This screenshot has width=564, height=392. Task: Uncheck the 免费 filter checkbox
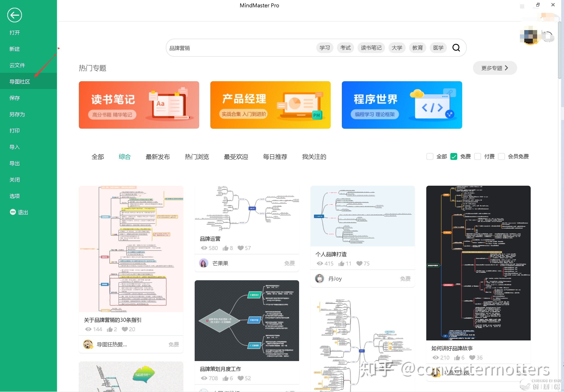(x=454, y=156)
